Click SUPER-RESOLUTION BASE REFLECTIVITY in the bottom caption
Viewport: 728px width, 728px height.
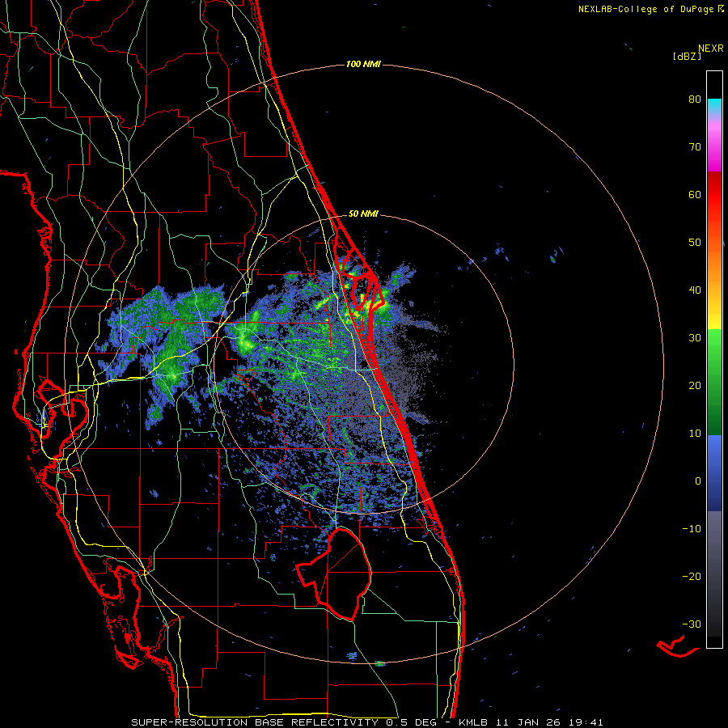pyautogui.click(x=255, y=722)
